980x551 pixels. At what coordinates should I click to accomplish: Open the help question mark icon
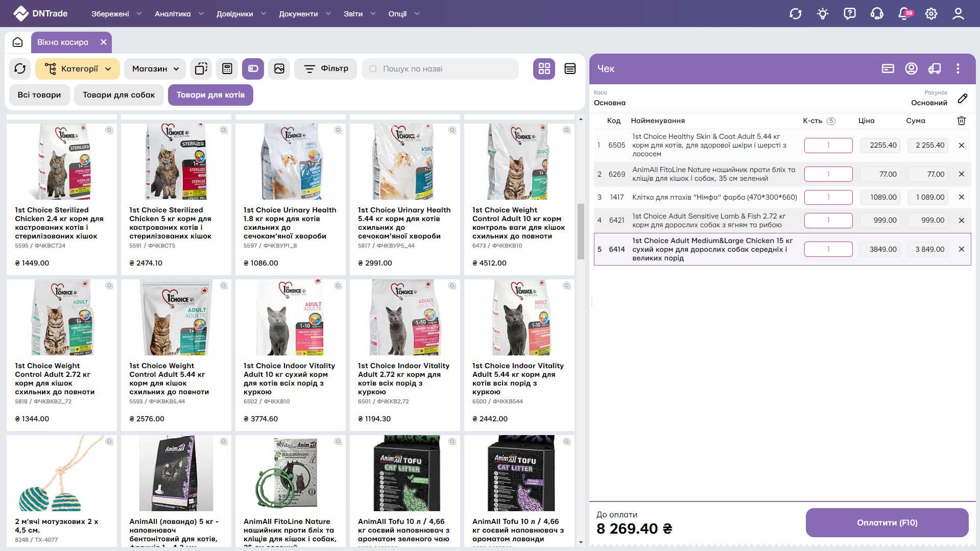click(849, 14)
